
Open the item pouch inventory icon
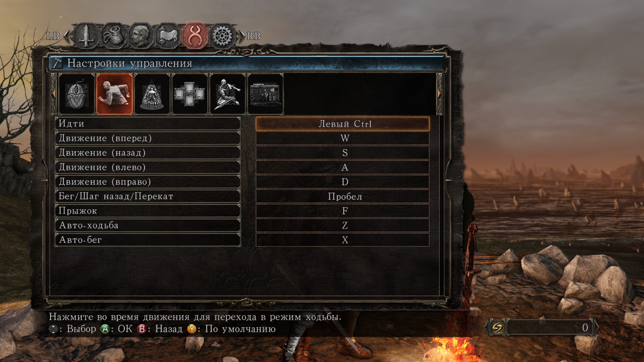pos(114,36)
